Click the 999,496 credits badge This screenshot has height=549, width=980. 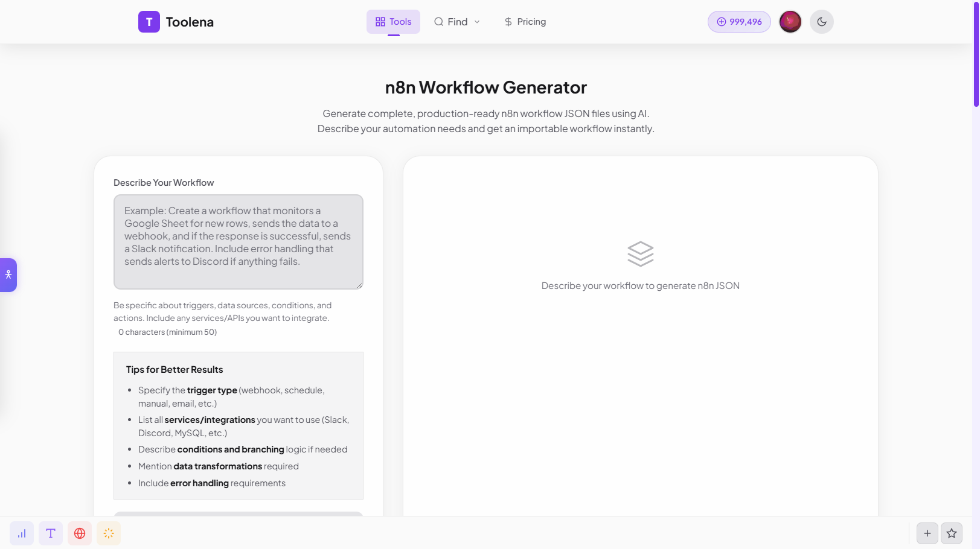[x=739, y=22]
